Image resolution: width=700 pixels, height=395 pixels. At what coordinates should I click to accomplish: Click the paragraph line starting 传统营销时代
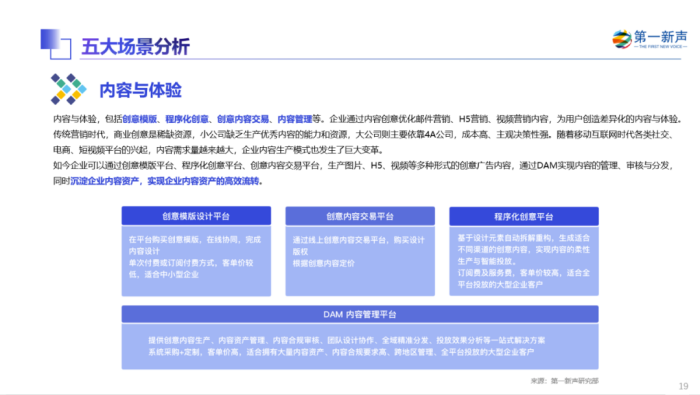(363, 134)
